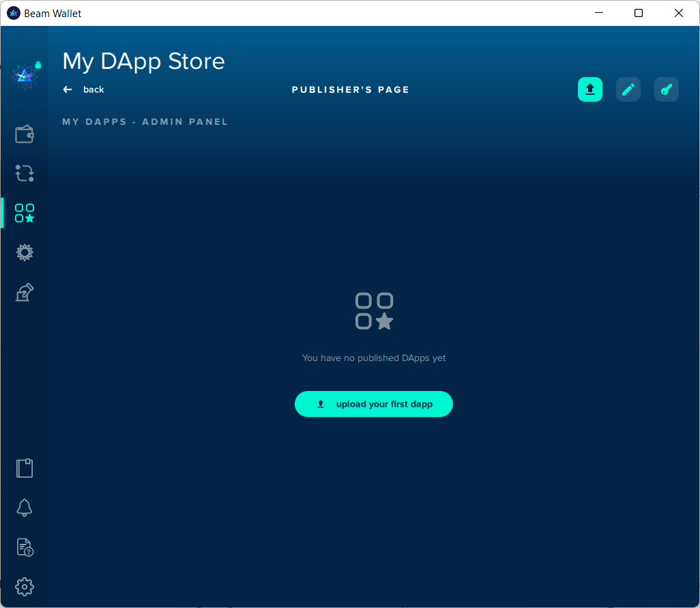Go back using the back arrow link

pyautogui.click(x=84, y=89)
